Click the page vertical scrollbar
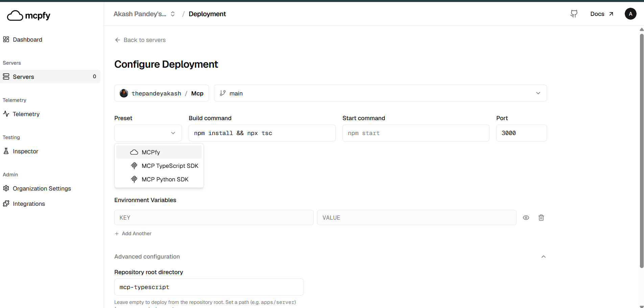This screenshot has height=308, width=644. point(642,151)
